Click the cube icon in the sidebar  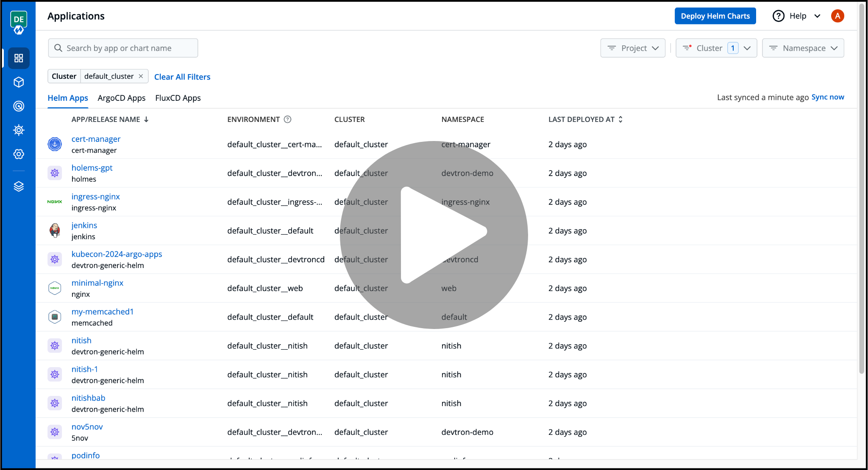pos(19,82)
